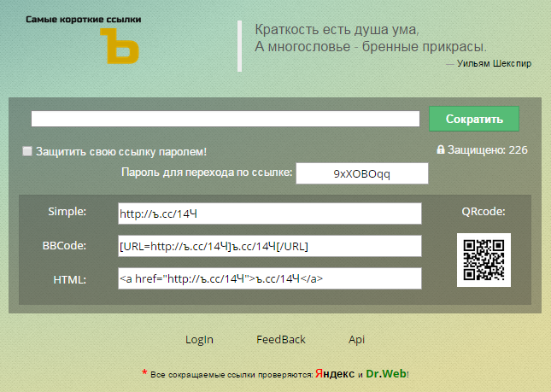This screenshot has height=392, width=551.
Task: Click the yellow Ъ logo icon
Action: pos(118,47)
